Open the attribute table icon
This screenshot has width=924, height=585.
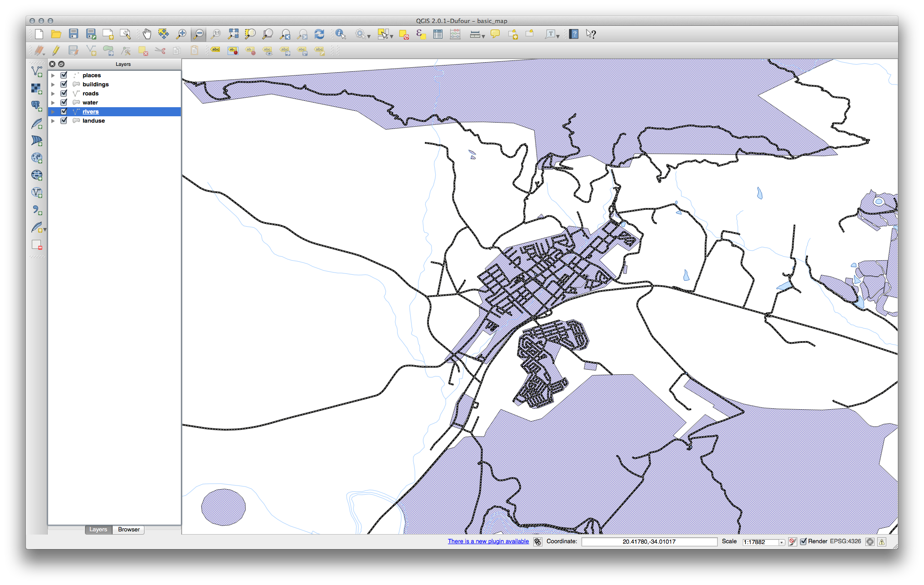438,34
